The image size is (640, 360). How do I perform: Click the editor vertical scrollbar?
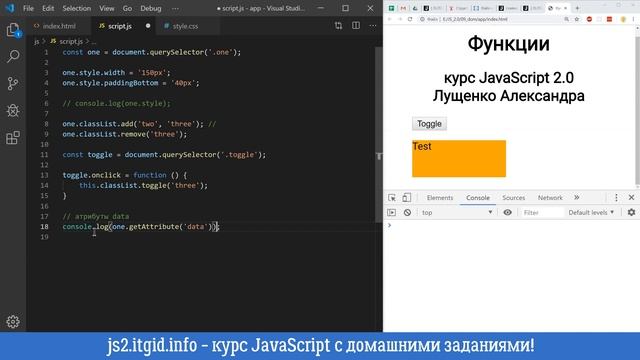pos(378,135)
